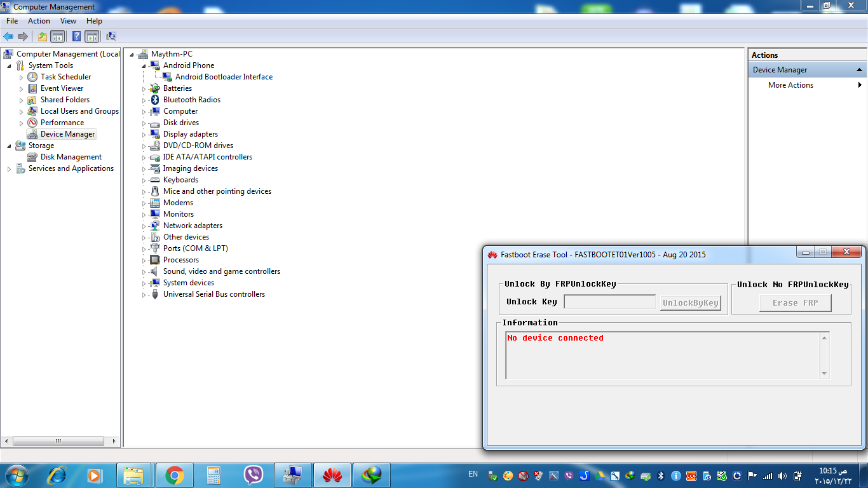Click Scan for hardware changes toolbar icon
The height and width of the screenshot is (488, 868).
(111, 36)
